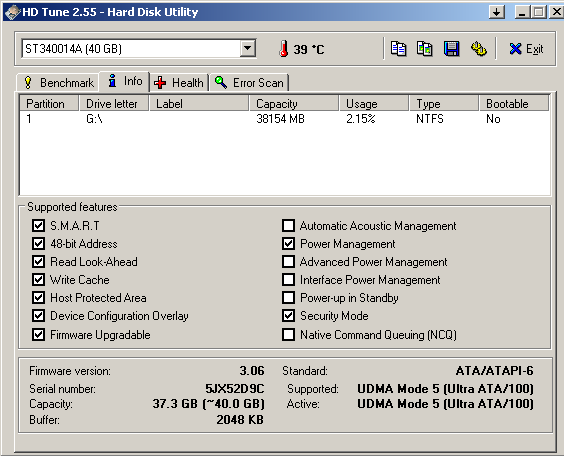Switch to the Benchmark tab

pyautogui.click(x=59, y=83)
